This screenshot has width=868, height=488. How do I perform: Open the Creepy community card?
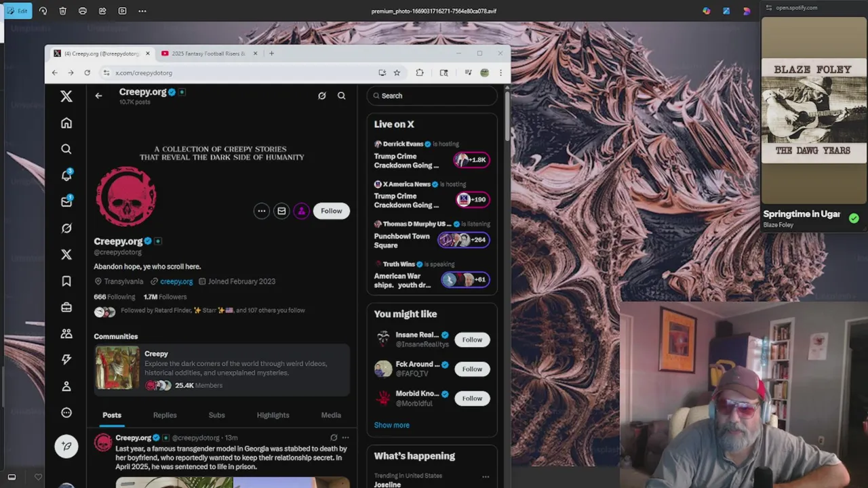[222, 369]
